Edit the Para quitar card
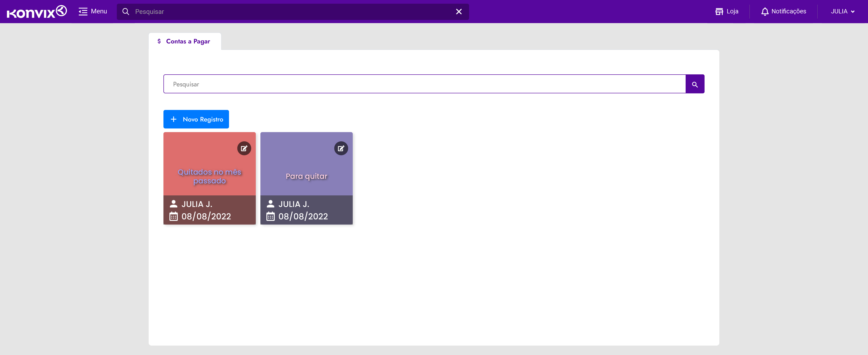Image resolution: width=868 pixels, height=355 pixels. [341, 148]
